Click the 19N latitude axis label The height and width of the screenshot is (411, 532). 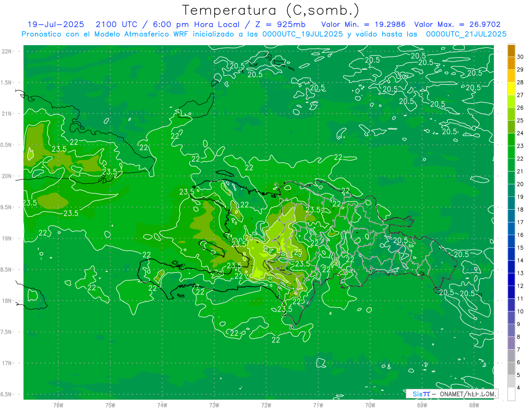(x=7, y=239)
